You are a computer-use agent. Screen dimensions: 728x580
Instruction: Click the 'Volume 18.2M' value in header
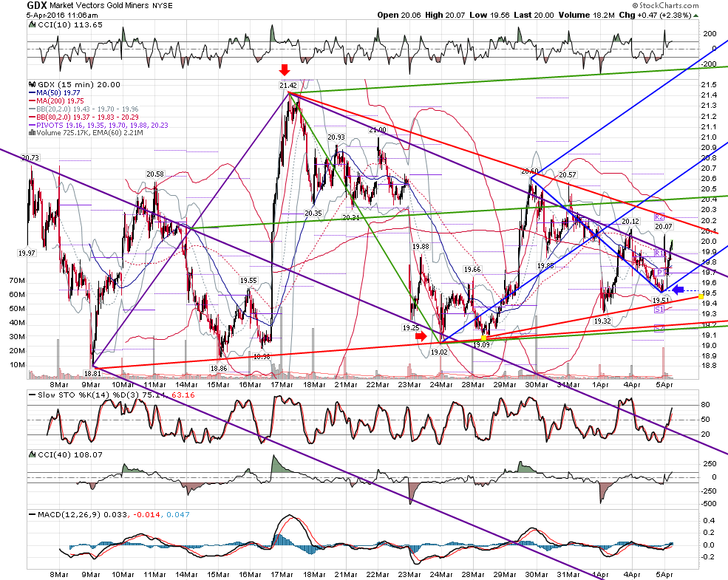coord(586,15)
